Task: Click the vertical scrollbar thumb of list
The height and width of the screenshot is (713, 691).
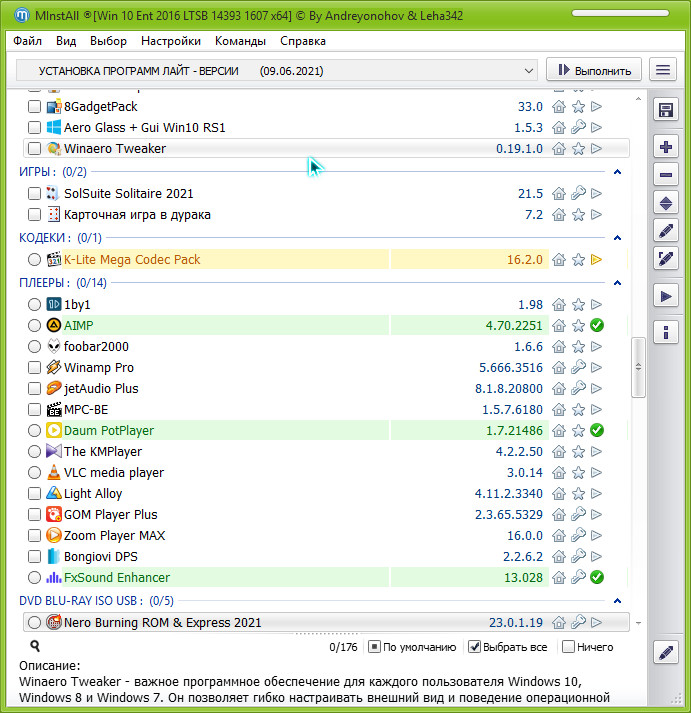Action: coord(636,367)
